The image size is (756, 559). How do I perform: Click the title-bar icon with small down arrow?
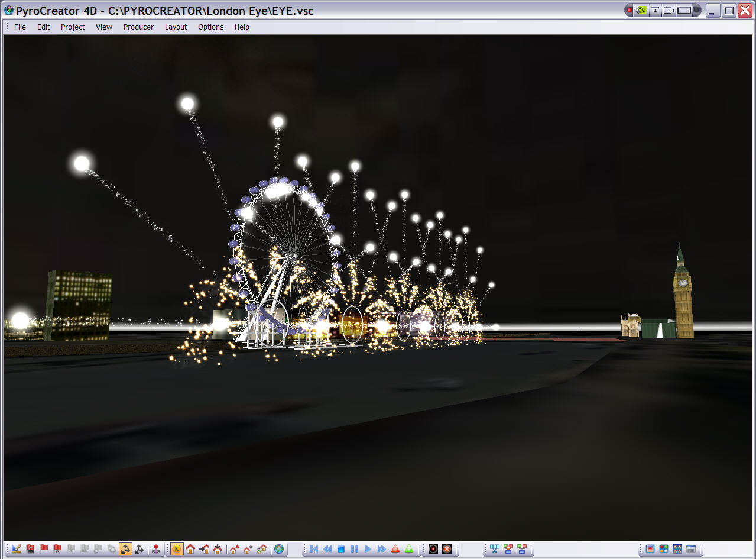[655, 10]
